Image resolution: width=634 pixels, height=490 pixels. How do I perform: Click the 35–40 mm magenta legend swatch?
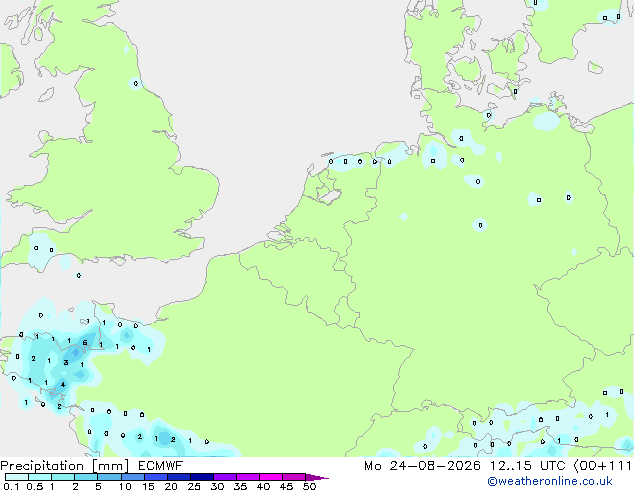click(248, 477)
